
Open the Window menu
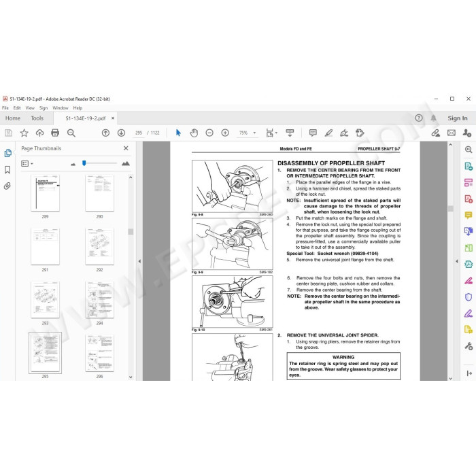(x=61, y=107)
